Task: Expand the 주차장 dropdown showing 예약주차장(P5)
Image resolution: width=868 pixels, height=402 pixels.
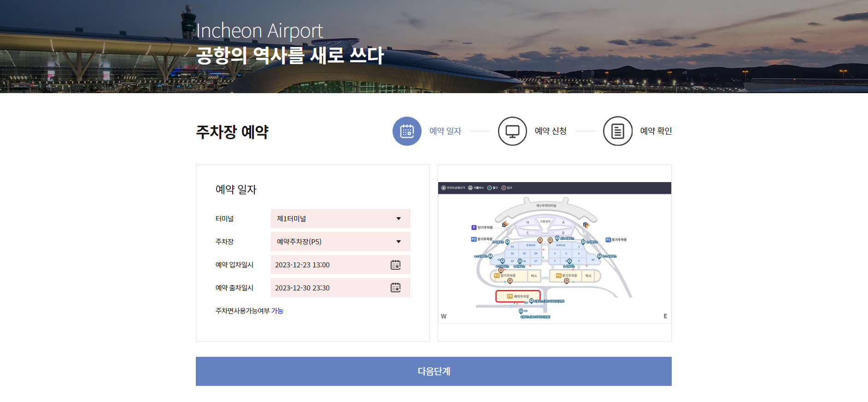Action: (340, 242)
